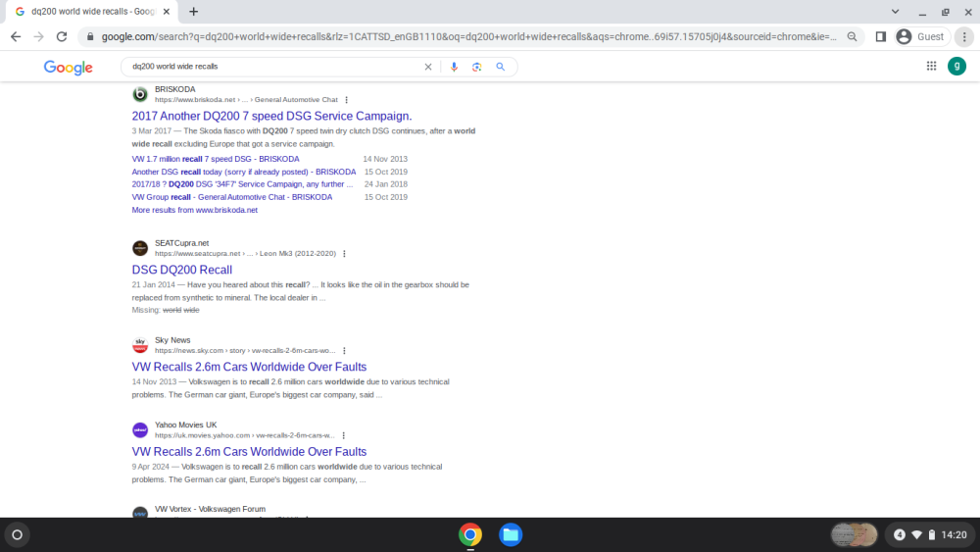The image size is (980, 552).
Task: Open Yahoo VW Recalls 2.6m Cars result
Action: click(249, 451)
